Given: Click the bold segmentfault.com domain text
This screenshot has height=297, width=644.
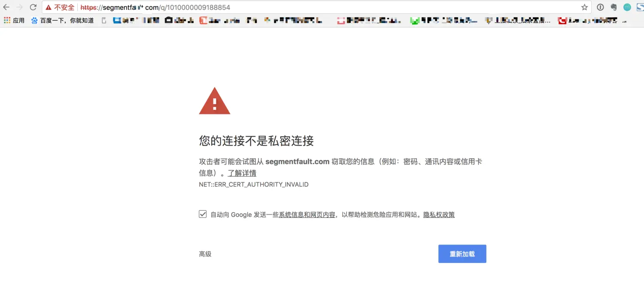Looking at the screenshot, I should (x=298, y=162).
